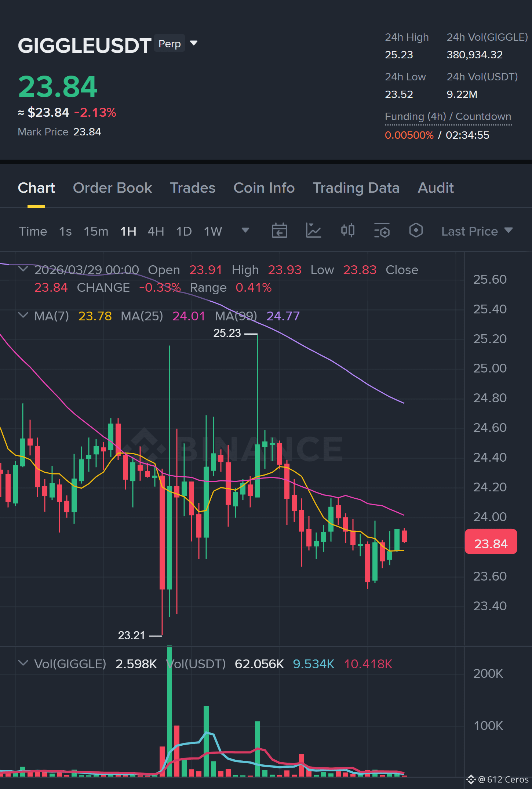Click the hexagon chart tools icon
The height and width of the screenshot is (789, 532).
click(416, 231)
